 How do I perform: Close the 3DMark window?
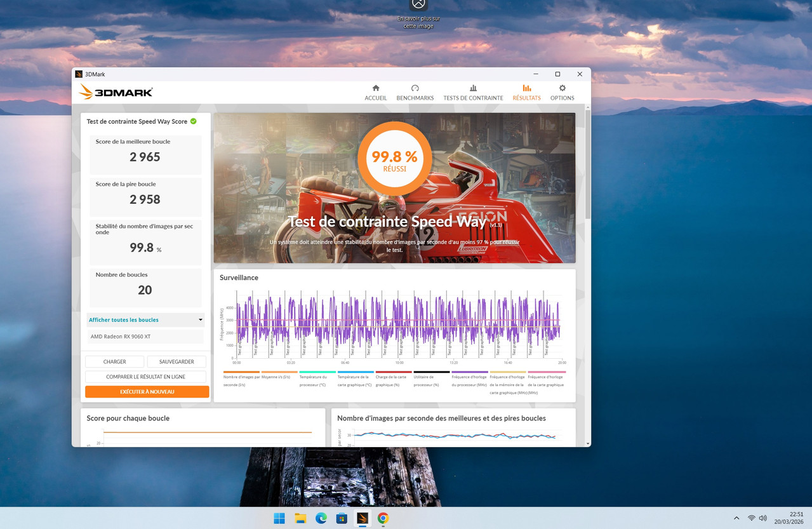580,74
